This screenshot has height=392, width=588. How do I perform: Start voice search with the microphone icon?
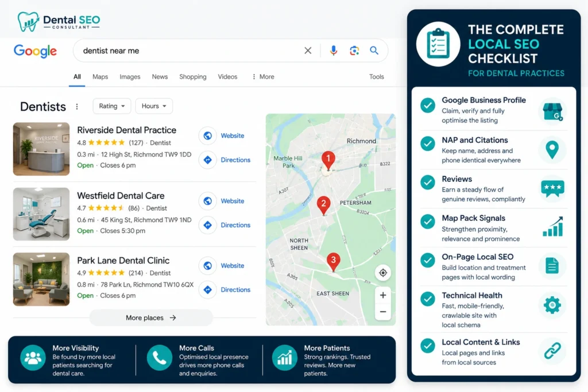[334, 51]
